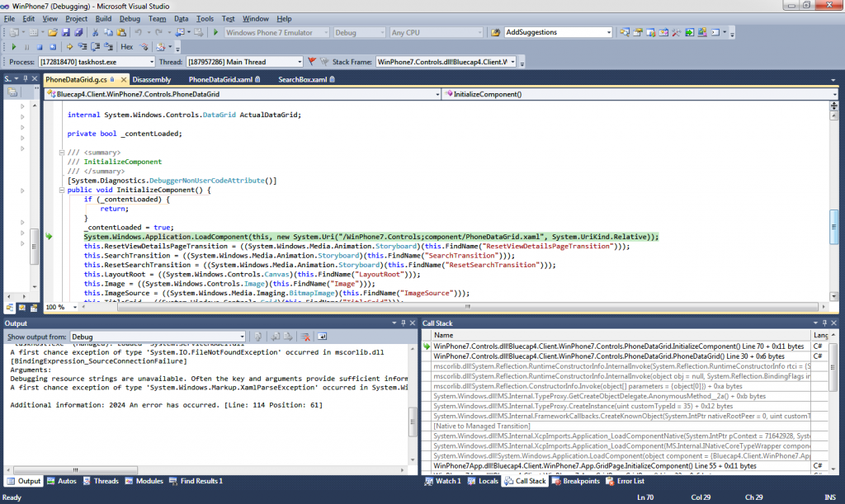Screen dimensions: 845x504
Task: Open the Tools menu
Action: (205, 18)
